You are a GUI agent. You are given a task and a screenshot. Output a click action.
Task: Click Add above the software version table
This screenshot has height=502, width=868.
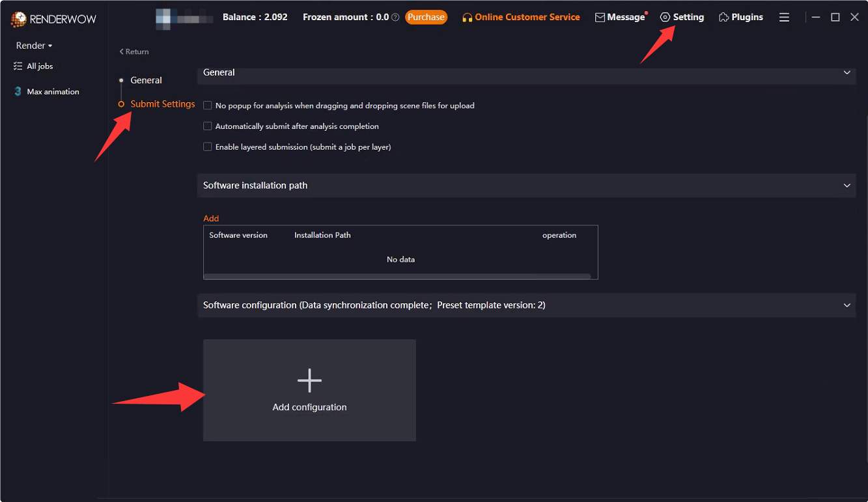[211, 218]
